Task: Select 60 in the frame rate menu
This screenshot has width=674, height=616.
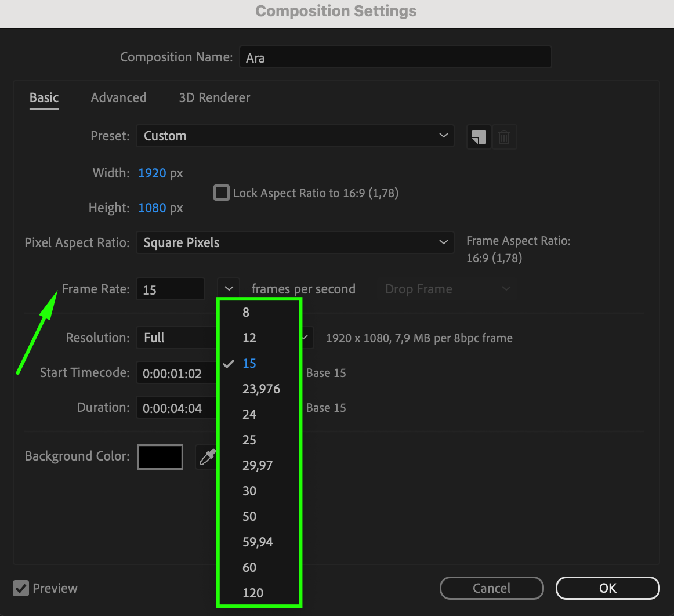Action: (249, 567)
